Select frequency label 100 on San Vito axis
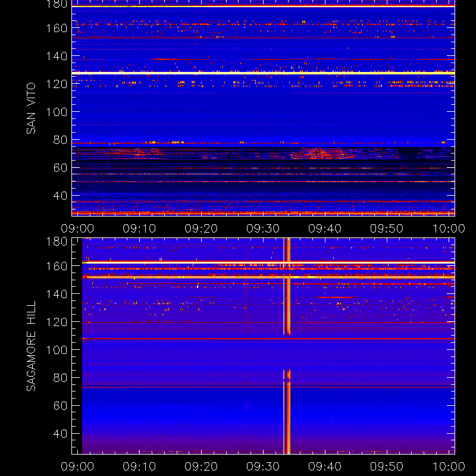 click(x=57, y=112)
